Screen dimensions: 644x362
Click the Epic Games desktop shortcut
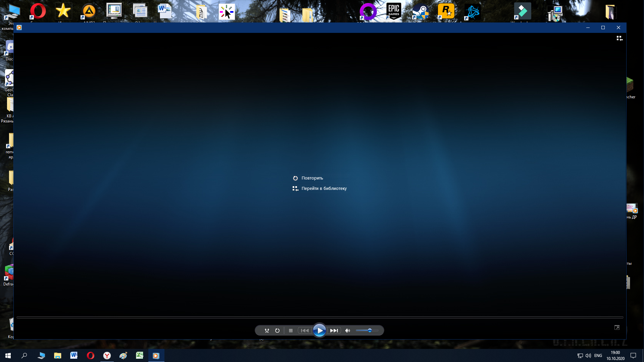click(x=394, y=11)
